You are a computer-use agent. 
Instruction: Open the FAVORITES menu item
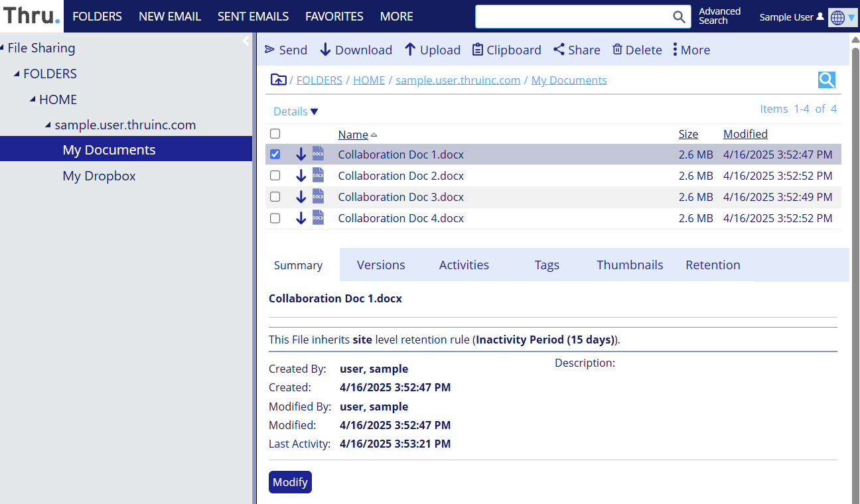[334, 17]
